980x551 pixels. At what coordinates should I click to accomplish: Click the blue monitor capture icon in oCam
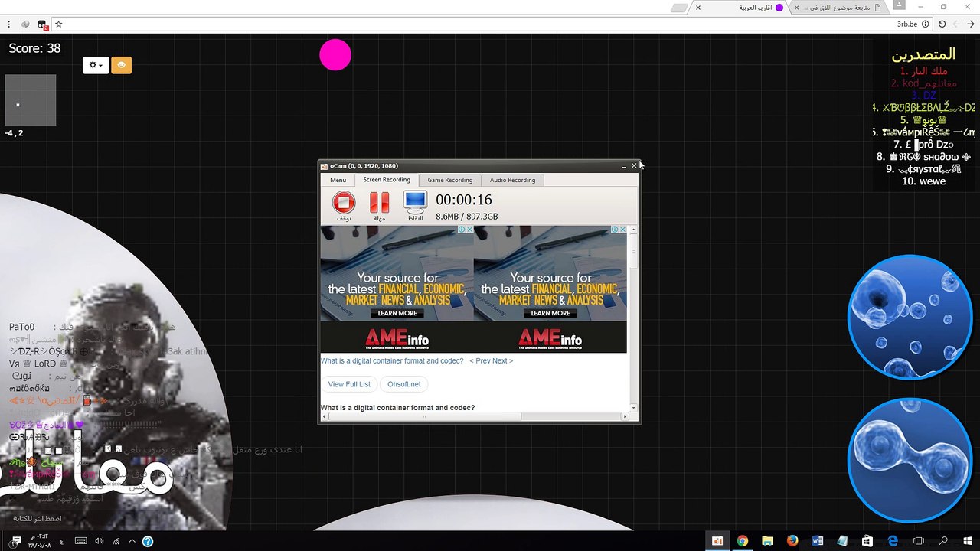[415, 202]
